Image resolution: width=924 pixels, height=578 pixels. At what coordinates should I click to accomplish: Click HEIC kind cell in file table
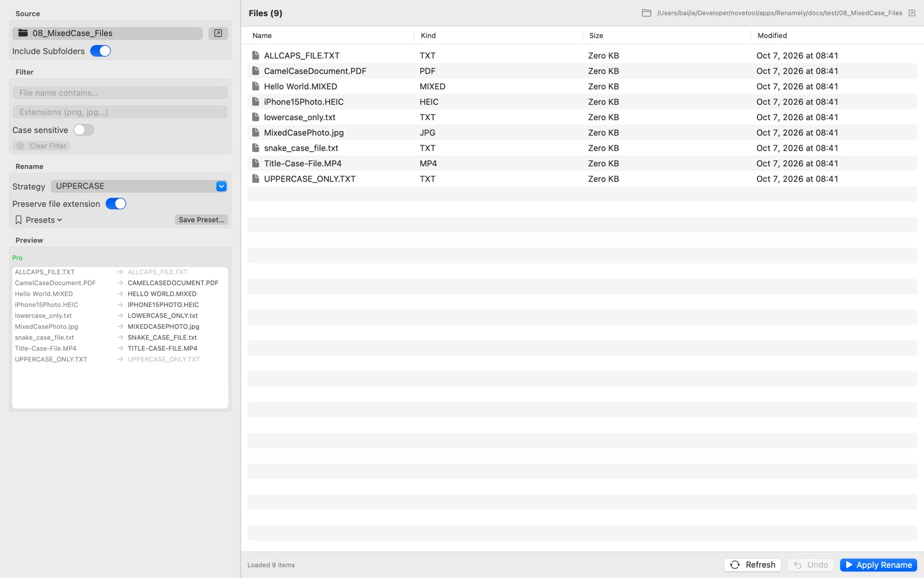(429, 102)
